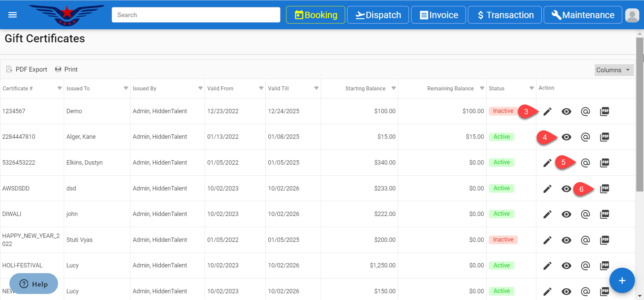Edit the AWSDSDD gift certificate
Screen dimensions: 644x300
(547, 189)
